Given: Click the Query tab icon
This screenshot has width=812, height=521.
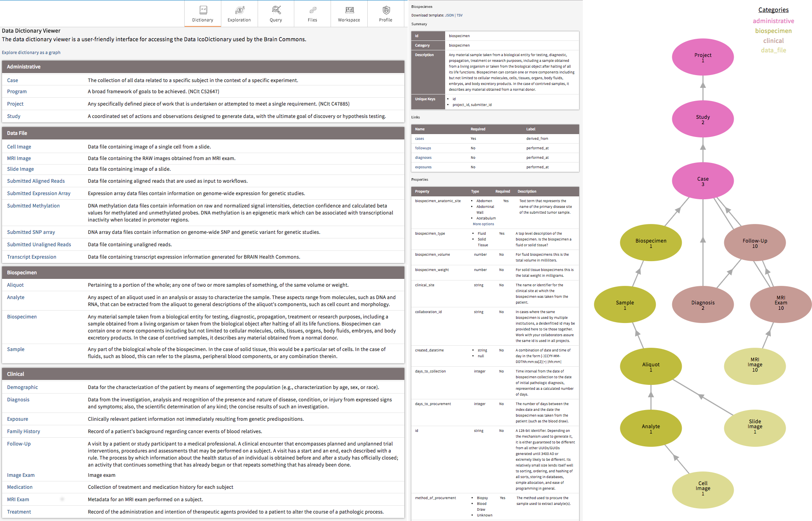Looking at the screenshot, I should (276, 10).
